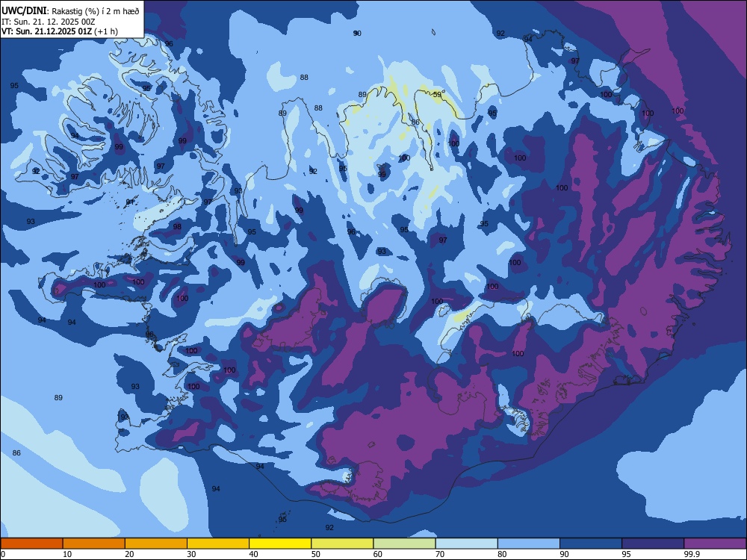The height and width of the screenshot is (560, 747).
Task: Click the 193 station label on the map
Action: click(x=123, y=417)
